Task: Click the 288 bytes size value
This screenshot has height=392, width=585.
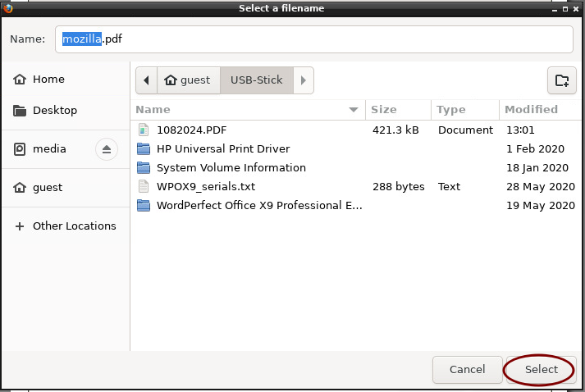Action: pyautogui.click(x=399, y=186)
